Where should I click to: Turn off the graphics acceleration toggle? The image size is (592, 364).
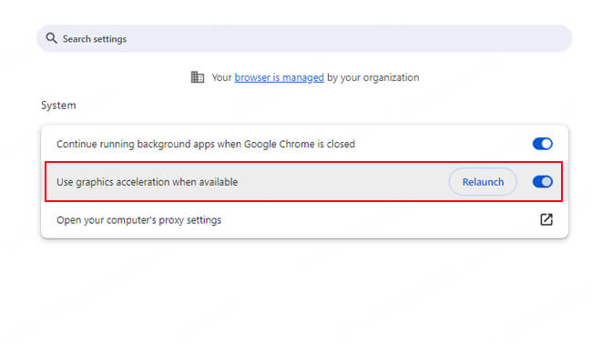(542, 182)
